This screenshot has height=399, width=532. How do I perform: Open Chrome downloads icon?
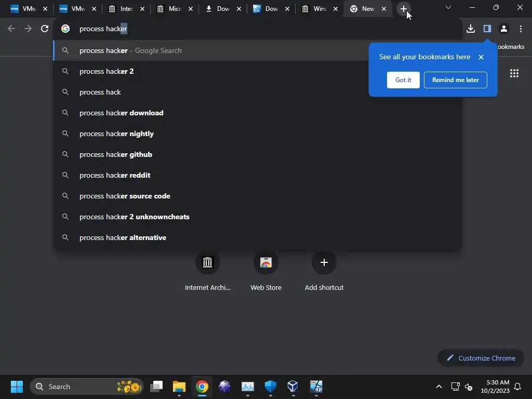[471, 29]
